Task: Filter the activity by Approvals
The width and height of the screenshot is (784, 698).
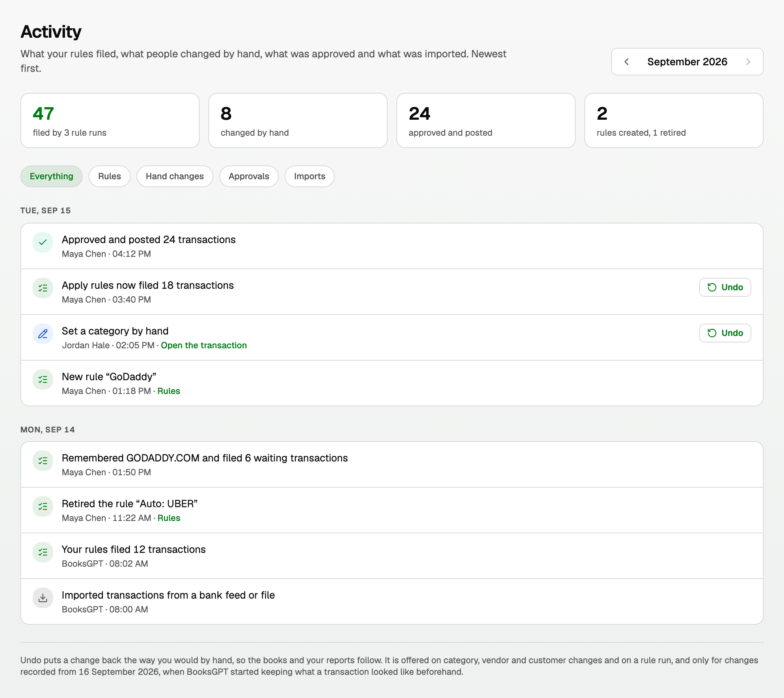Action: [x=249, y=176]
